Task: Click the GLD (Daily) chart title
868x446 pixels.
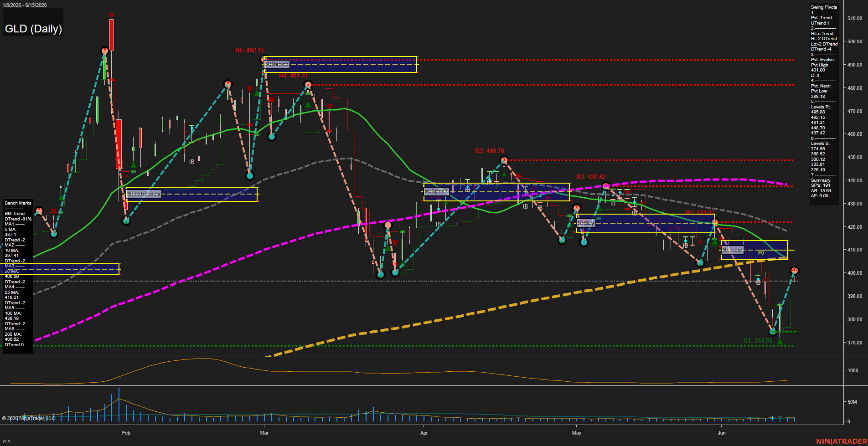Action: pos(33,29)
